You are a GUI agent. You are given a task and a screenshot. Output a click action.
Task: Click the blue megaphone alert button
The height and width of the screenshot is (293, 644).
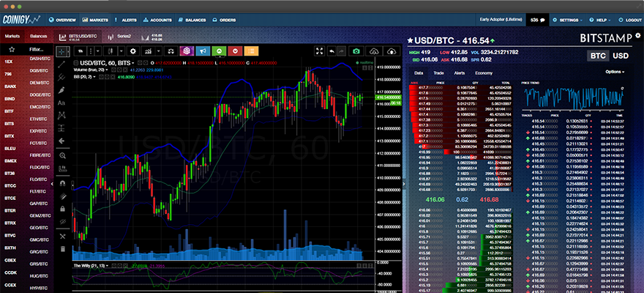click(203, 51)
